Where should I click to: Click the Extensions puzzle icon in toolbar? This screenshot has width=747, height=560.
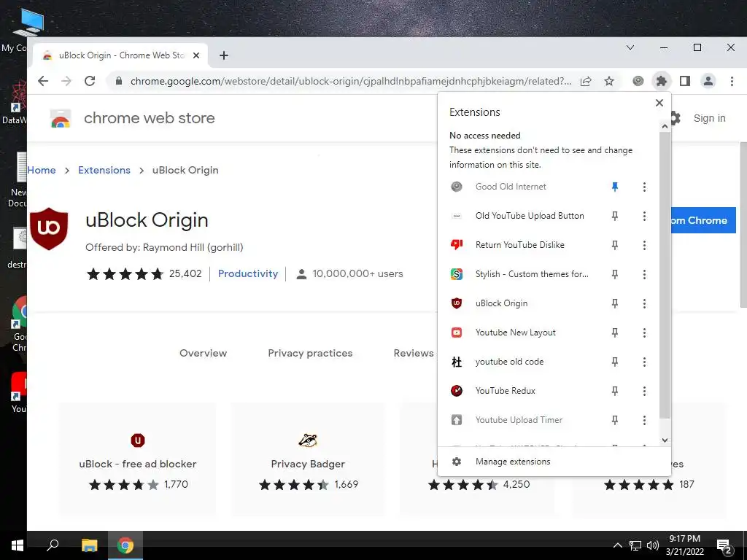(x=661, y=81)
